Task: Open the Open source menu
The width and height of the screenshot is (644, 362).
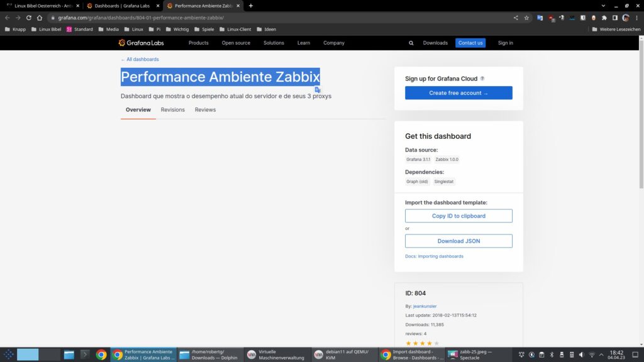Action: [x=236, y=43]
